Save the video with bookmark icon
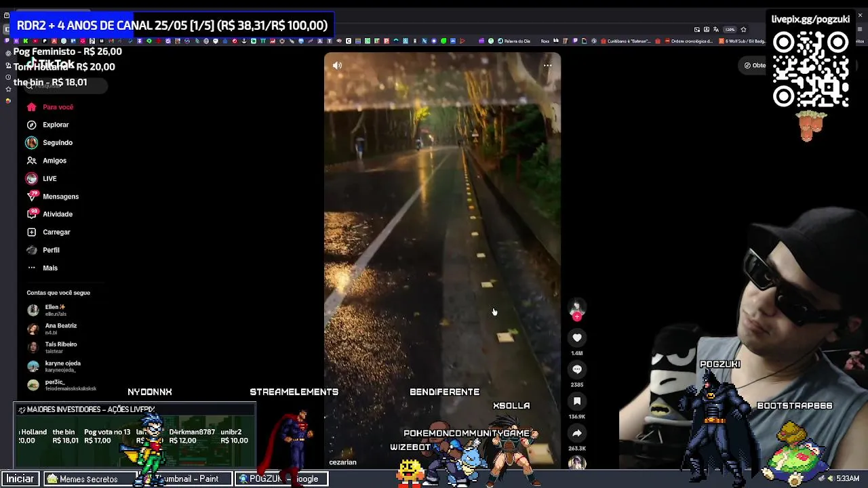This screenshot has height=488, width=868. [577, 401]
